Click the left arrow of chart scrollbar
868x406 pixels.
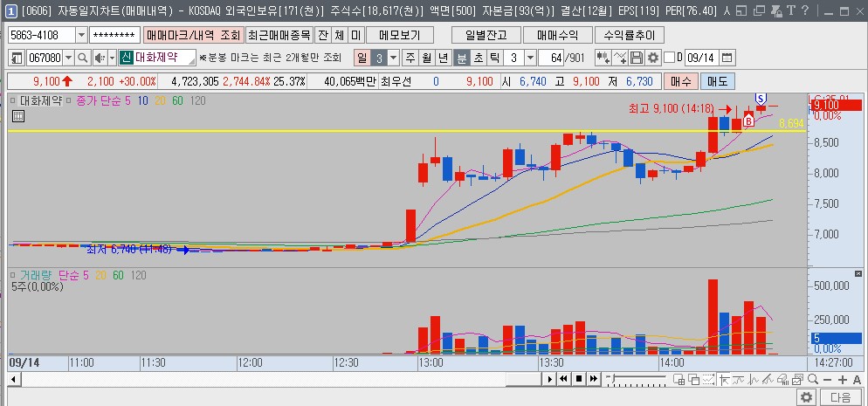[13, 379]
